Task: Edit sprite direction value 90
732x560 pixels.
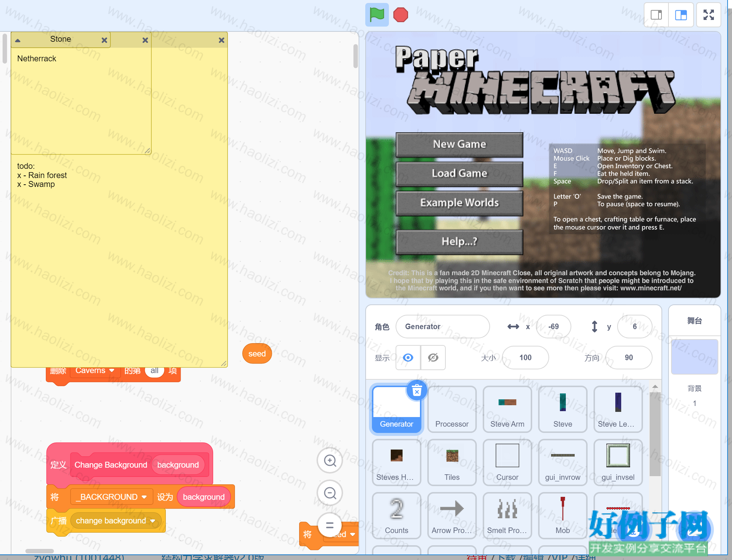Action: pyautogui.click(x=629, y=358)
